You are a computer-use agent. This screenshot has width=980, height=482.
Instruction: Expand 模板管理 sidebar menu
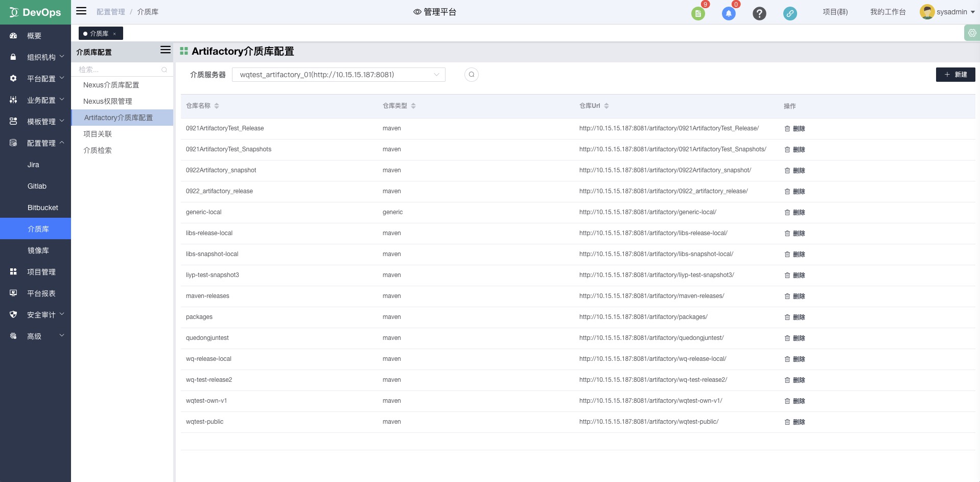(x=35, y=122)
